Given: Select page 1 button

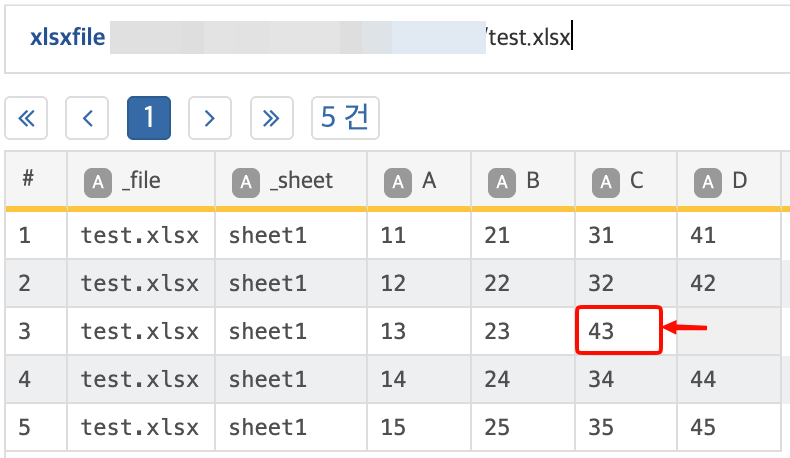Looking at the screenshot, I should (x=148, y=118).
